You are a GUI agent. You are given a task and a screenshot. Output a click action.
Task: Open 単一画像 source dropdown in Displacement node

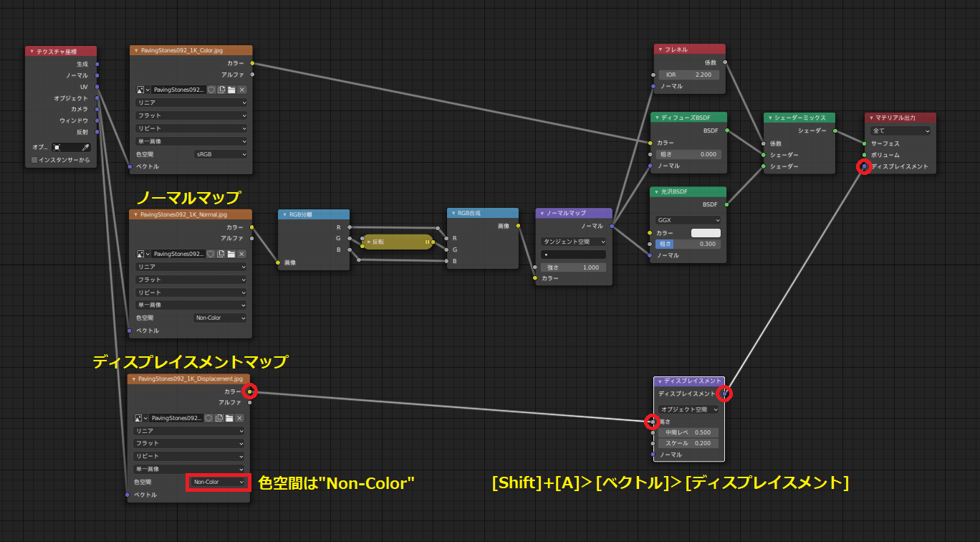[189, 469]
